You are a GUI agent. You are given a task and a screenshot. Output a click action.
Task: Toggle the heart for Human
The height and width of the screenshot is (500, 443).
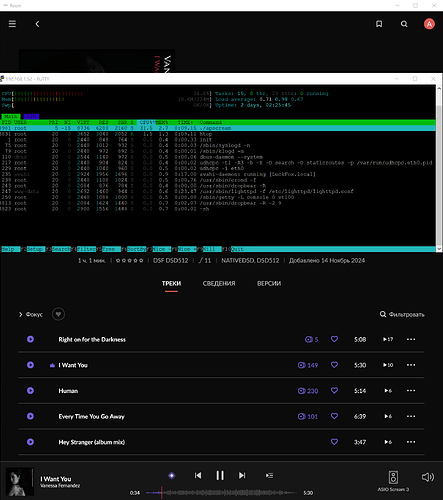[x=334, y=390]
